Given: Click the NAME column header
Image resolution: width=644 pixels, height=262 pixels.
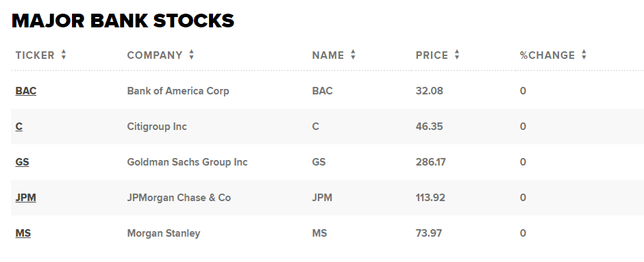Looking at the screenshot, I should pos(328,55).
